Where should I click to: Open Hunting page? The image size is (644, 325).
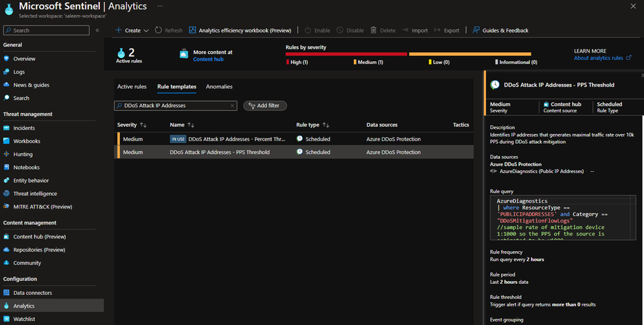(23, 155)
